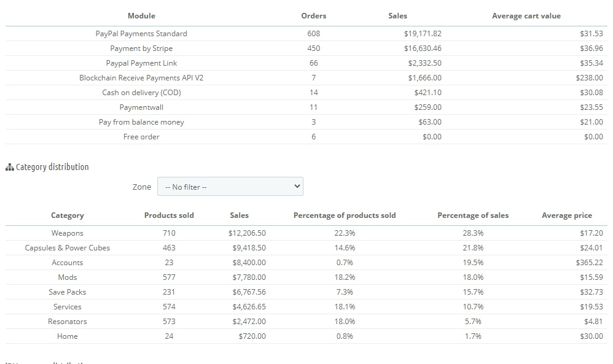Viewport: 613px width, 364px height.
Task: Click the Average price column header
Action: (566, 215)
